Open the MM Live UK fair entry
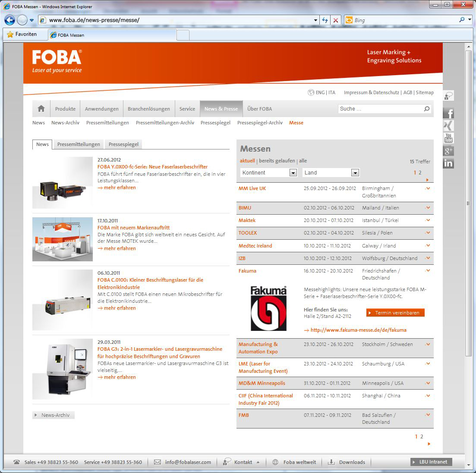476x473 pixels. click(252, 188)
